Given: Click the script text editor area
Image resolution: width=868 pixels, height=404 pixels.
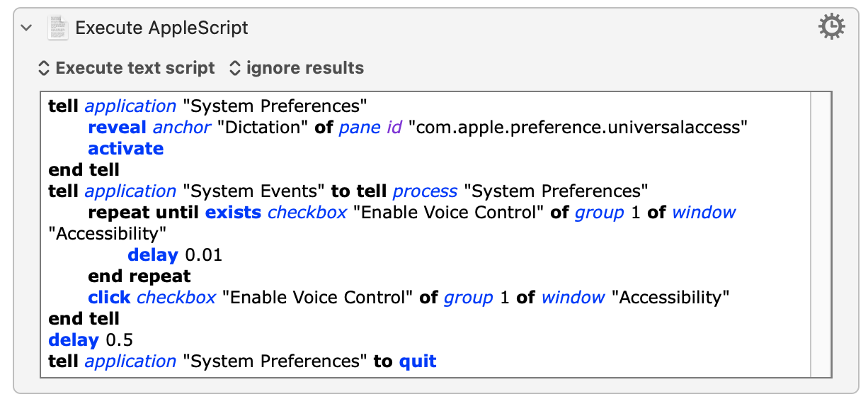Looking at the screenshot, I should coord(426,234).
